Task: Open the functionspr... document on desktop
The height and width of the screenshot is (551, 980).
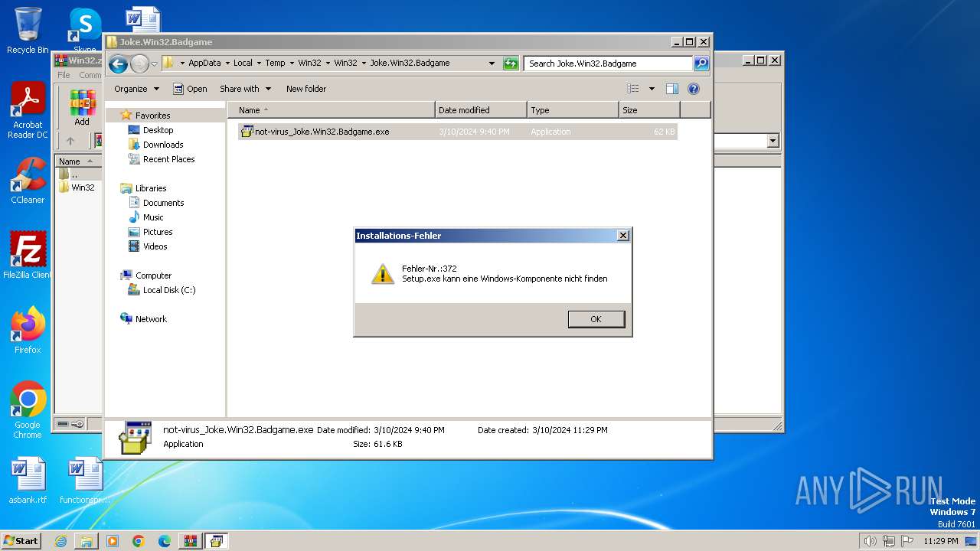Action: (85, 481)
